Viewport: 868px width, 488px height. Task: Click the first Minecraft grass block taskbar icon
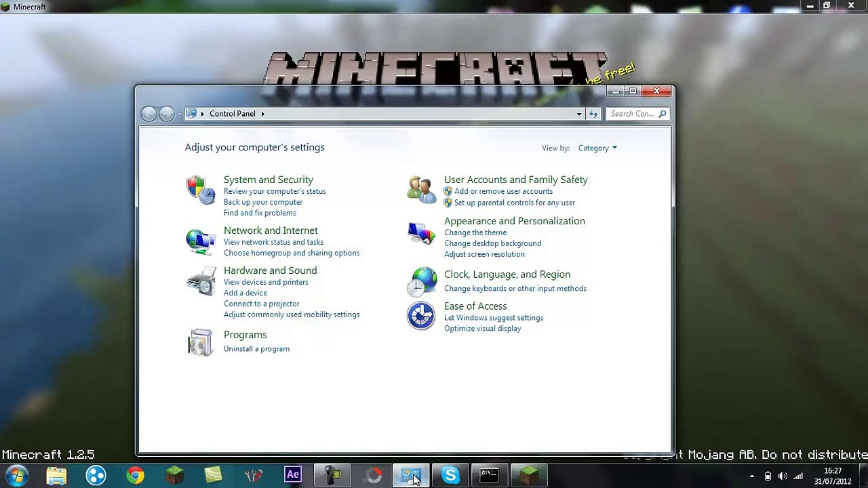[174, 475]
